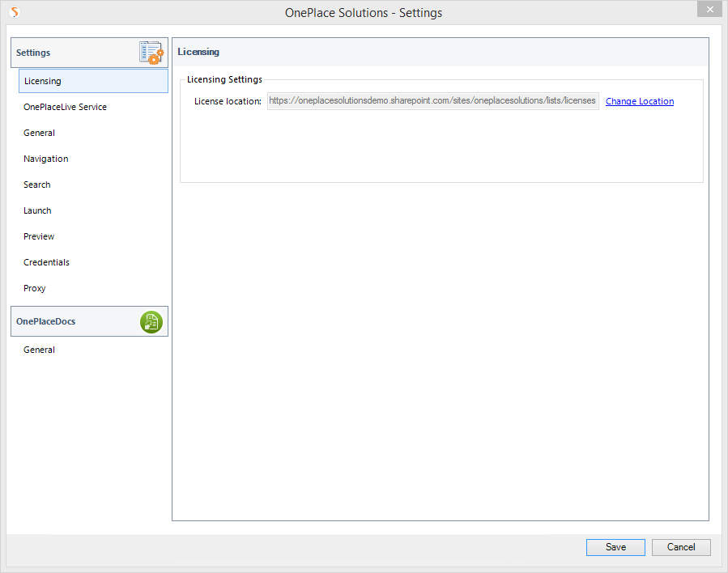This screenshot has height=573, width=728.
Task: Click the Settings section header
Action: click(90, 53)
